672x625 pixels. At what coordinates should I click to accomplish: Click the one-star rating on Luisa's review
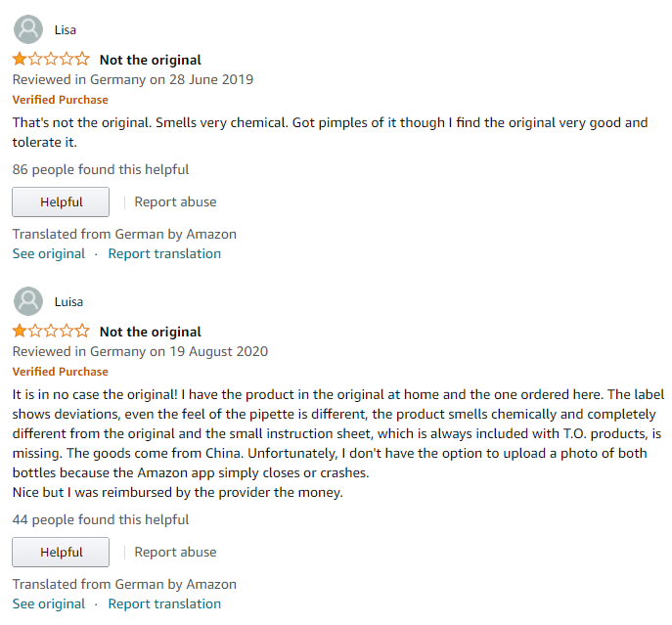51,332
